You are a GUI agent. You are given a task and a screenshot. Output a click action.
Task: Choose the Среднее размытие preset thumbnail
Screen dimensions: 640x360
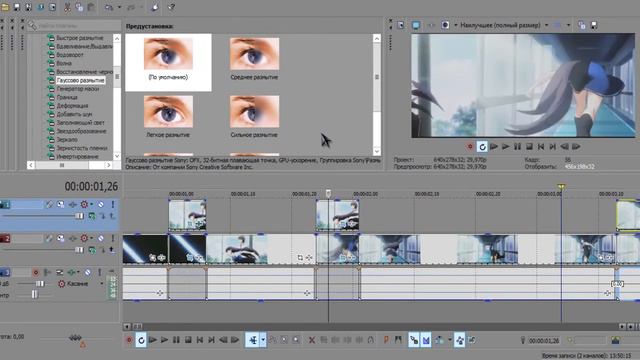point(254,54)
